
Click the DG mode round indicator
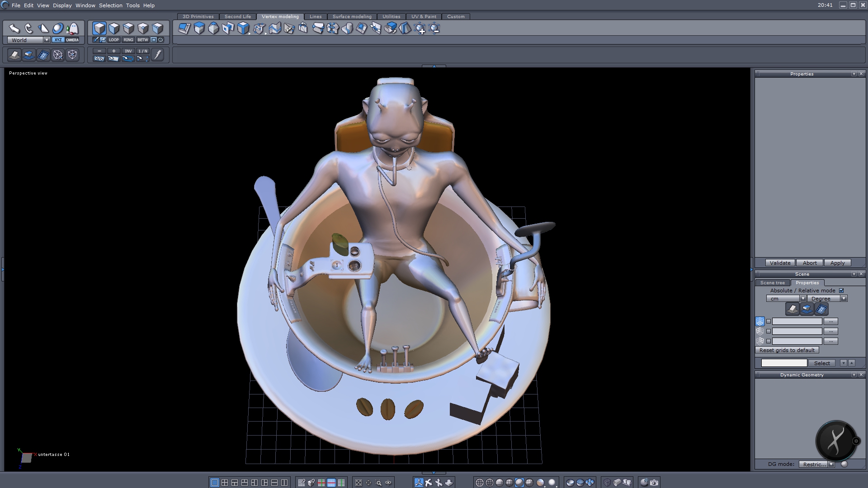coord(844,464)
